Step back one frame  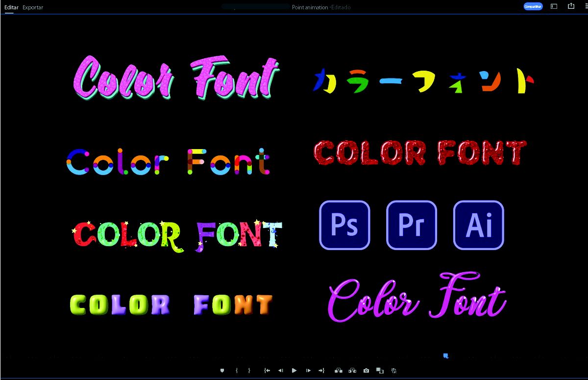point(281,371)
